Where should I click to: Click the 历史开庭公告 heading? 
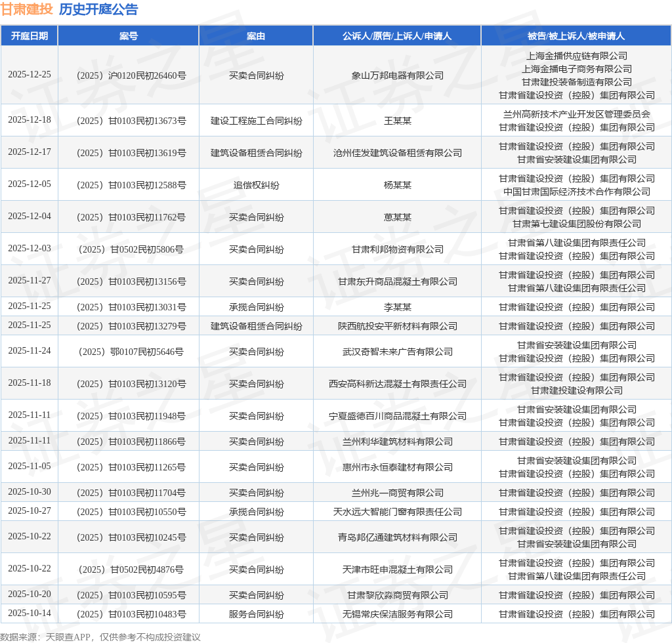click(98, 9)
